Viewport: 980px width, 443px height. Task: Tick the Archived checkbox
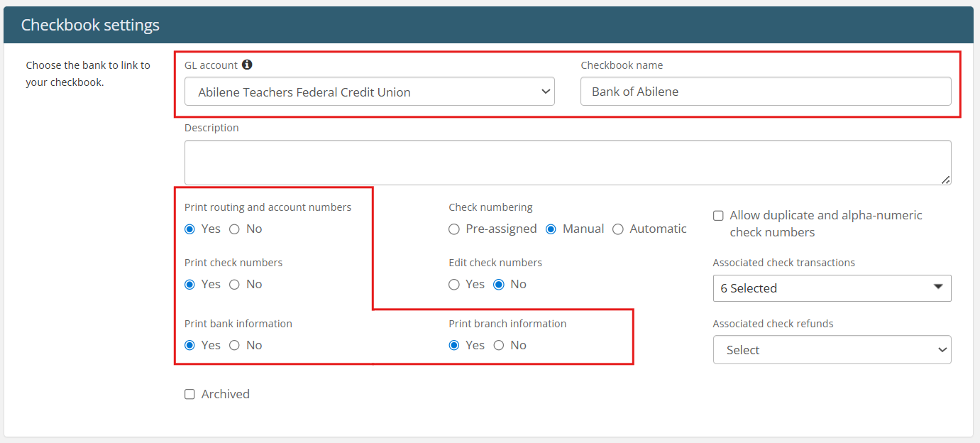[189, 395]
